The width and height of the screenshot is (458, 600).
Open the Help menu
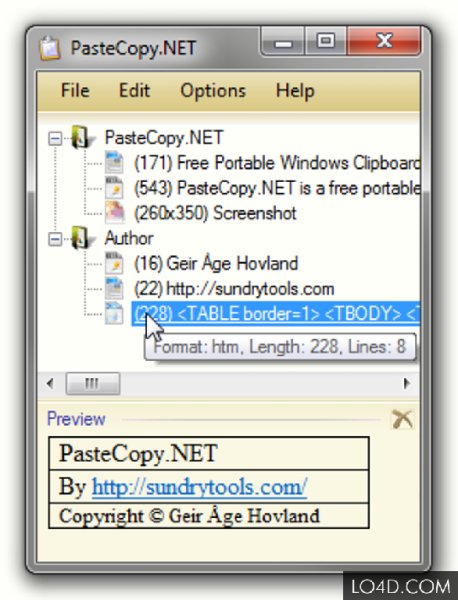coord(295,91)
